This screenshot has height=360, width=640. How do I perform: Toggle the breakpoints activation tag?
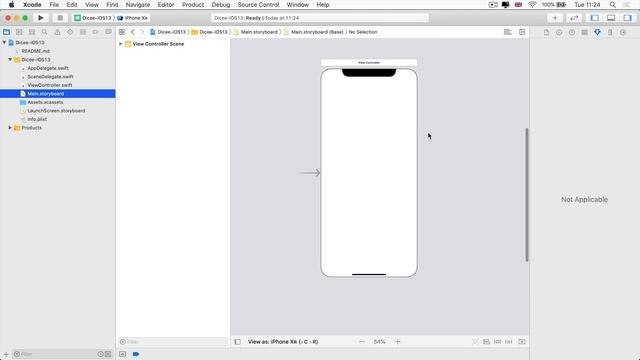click(136, 354)
